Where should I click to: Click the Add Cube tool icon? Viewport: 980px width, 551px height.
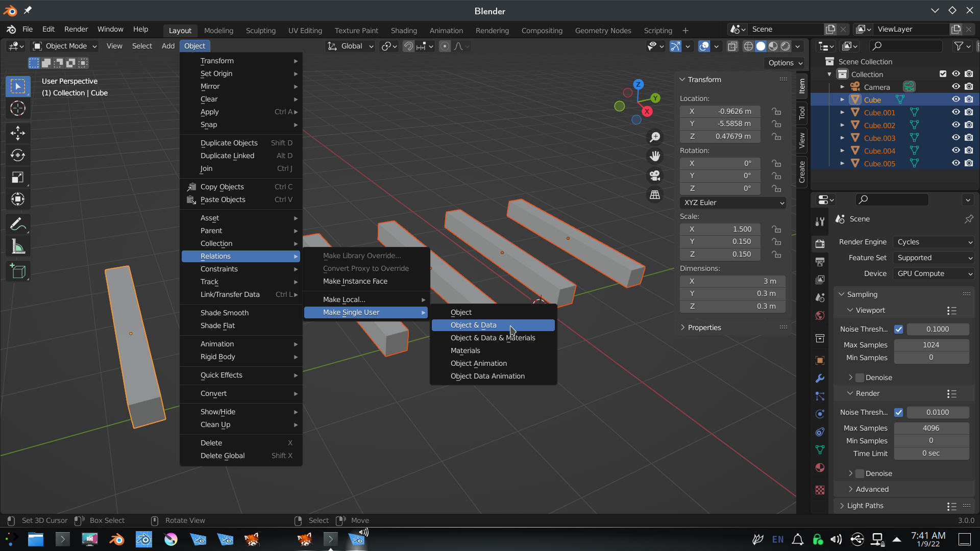pos(18,271)
